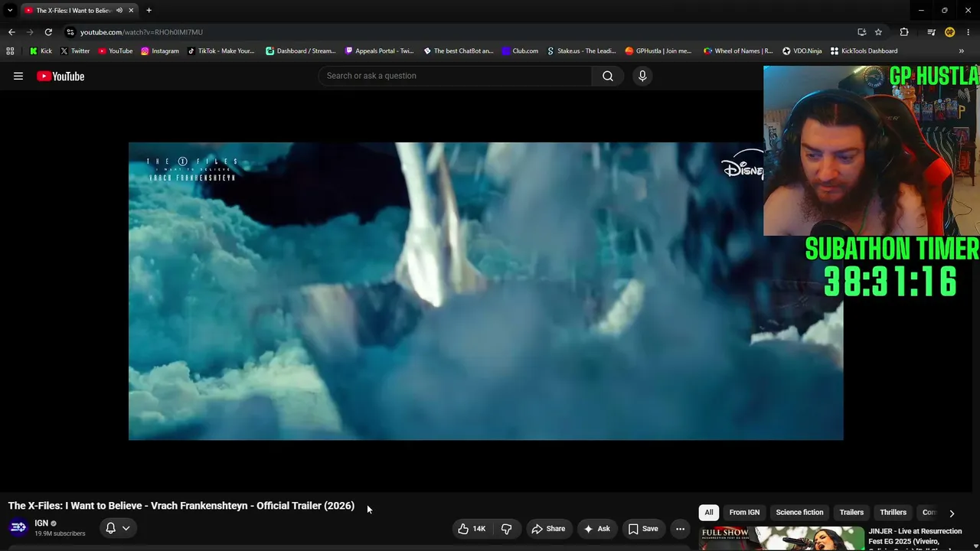This screenshot has width=980, height=551.
Task: Click the YouTube search input field
Action: click(456, 76)
